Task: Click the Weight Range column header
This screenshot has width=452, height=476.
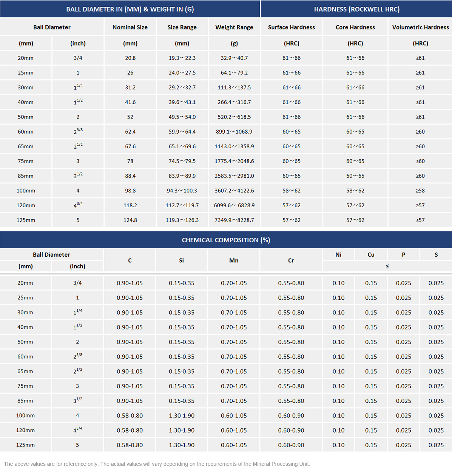Action: (234, 27)
